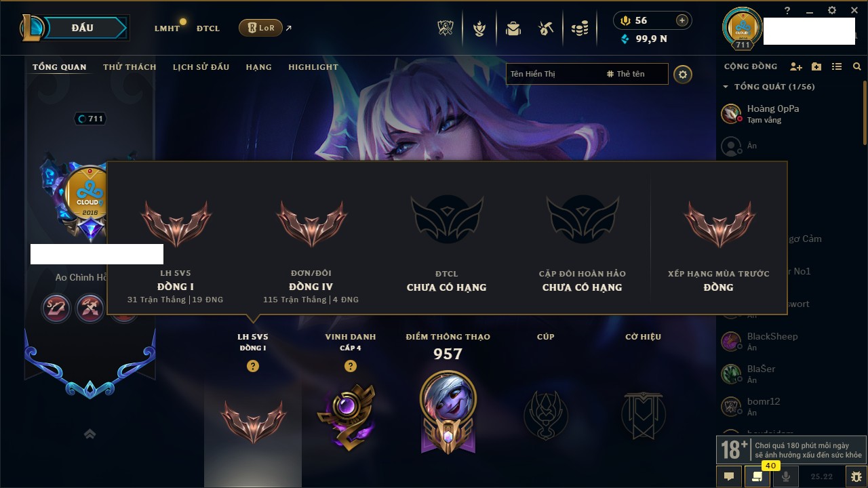Click the add friend icon
Image resolution: width=868 pixels, height=488 pixels.
coord(796,66)
